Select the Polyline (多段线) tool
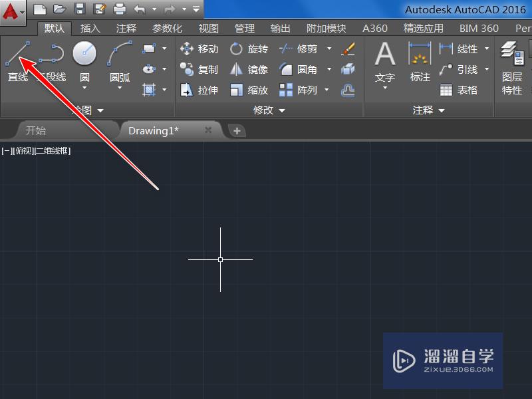Image resolution: width=532 pixels, height=399 pixels. 52,60
